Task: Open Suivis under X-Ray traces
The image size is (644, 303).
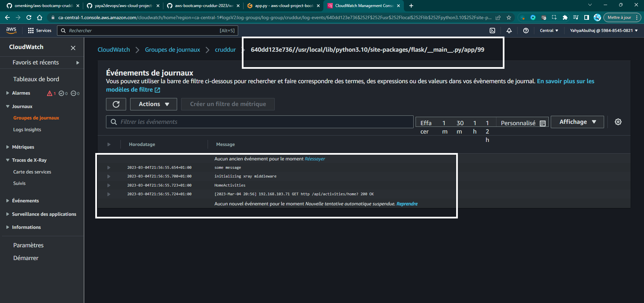Action: coord(19,183)
